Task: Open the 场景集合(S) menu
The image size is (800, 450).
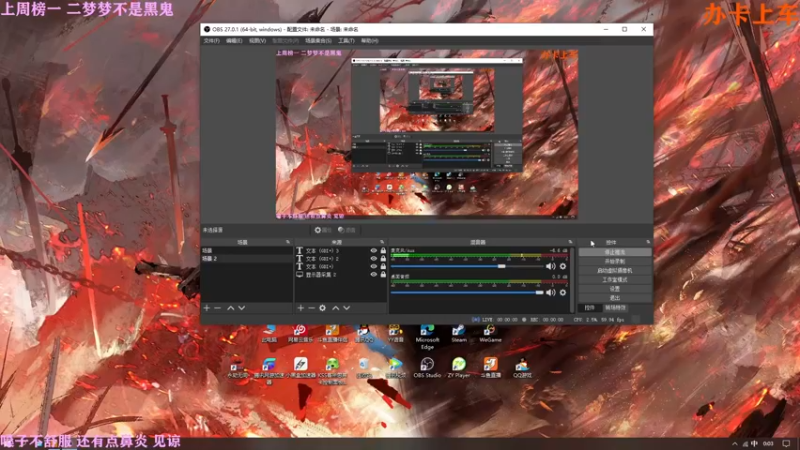Action: (318, 41)
